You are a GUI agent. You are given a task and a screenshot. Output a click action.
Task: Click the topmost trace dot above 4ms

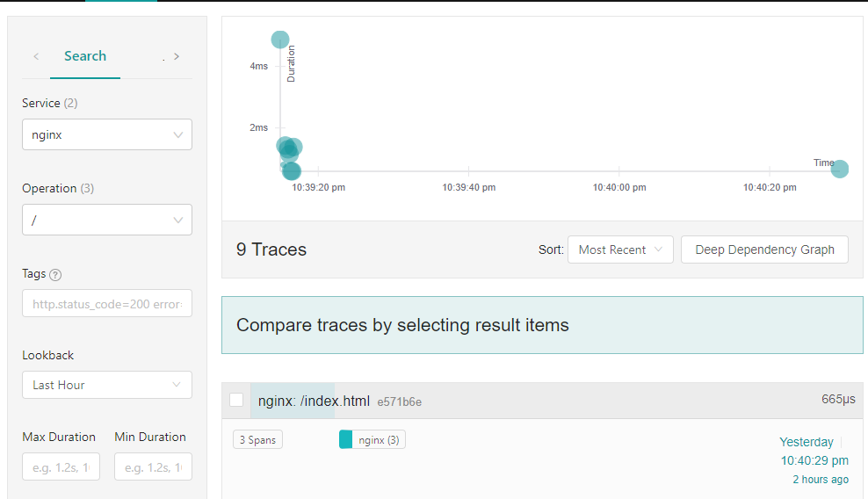280,40
